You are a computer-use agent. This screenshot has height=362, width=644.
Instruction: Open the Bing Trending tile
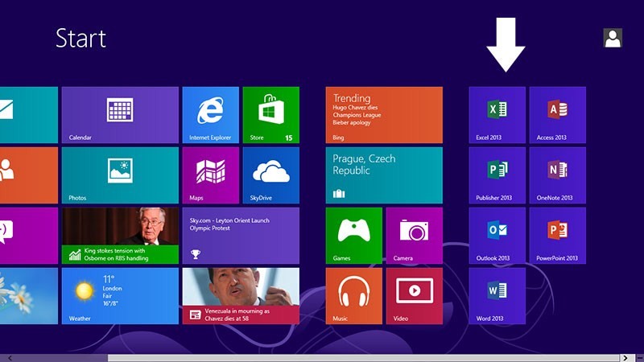(x=384, y=115)
